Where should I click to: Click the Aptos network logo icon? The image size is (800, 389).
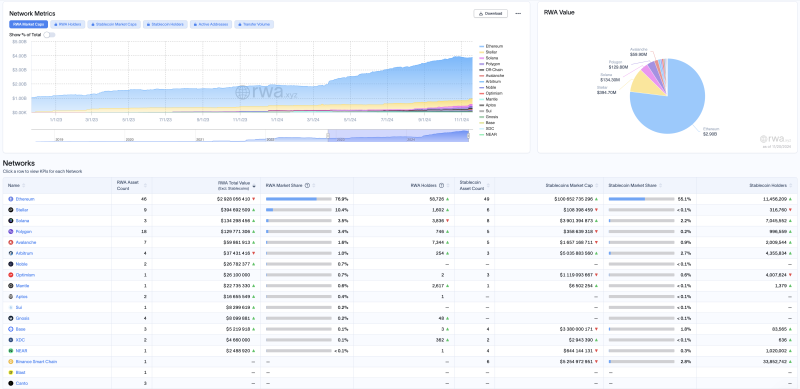[x=11, y=297]
